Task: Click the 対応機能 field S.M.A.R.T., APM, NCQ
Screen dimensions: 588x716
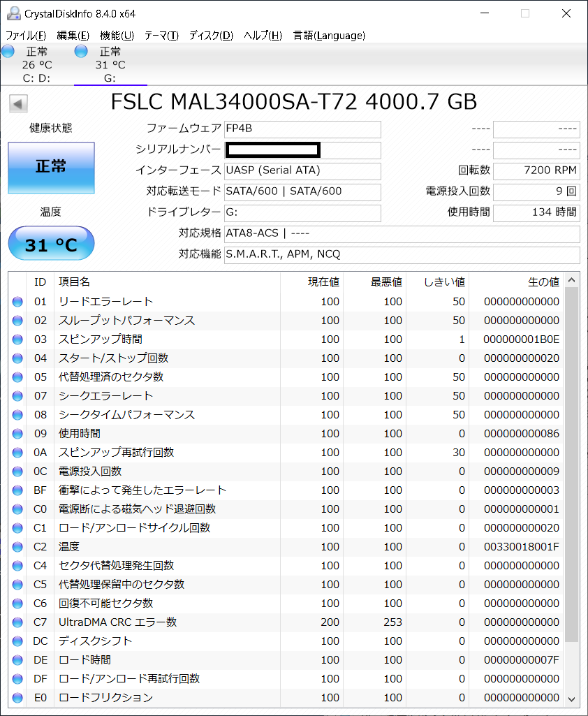Action: tap(402, 255)
